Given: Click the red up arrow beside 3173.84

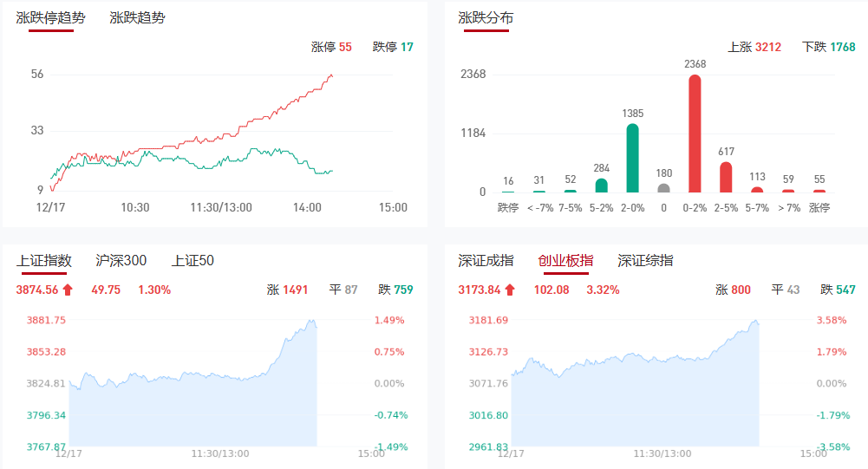Looking at the screenshot, I should click(510, 290).
